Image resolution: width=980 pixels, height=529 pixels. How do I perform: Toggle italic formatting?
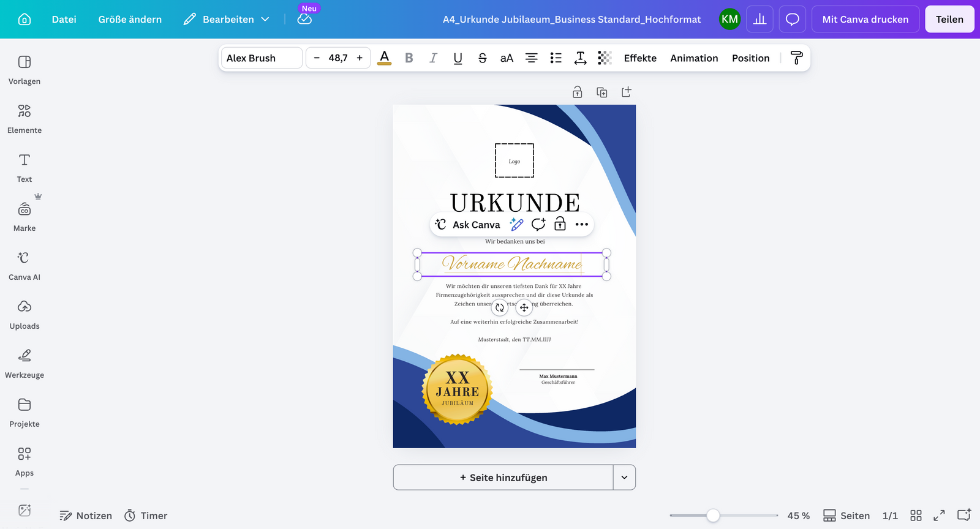point(434,58)
